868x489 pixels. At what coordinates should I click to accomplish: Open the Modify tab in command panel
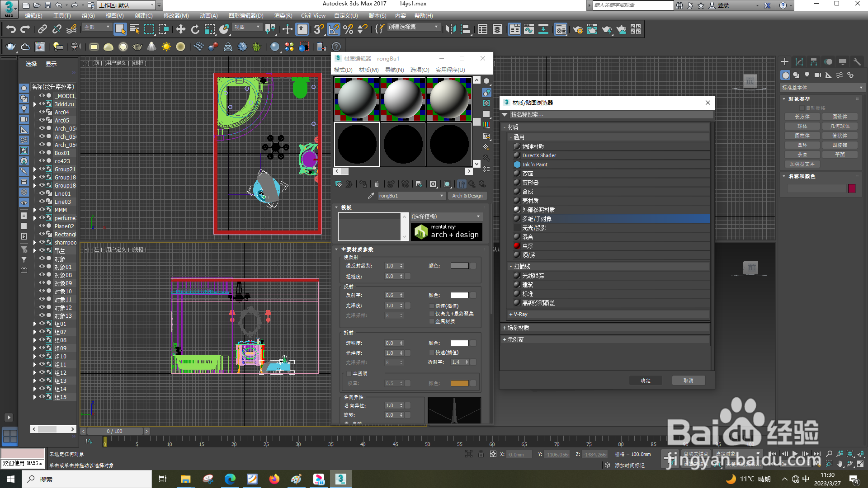(x=799, y=62)
